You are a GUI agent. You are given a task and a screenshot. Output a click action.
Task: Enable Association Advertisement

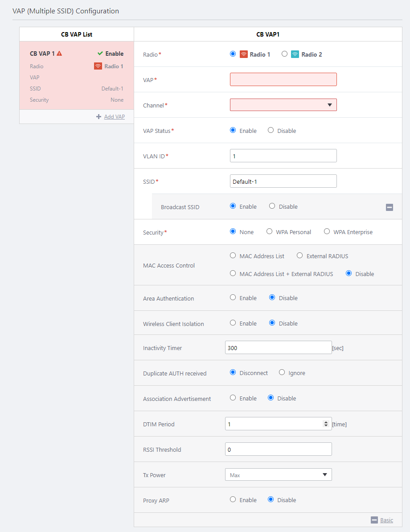coord(233,398)
